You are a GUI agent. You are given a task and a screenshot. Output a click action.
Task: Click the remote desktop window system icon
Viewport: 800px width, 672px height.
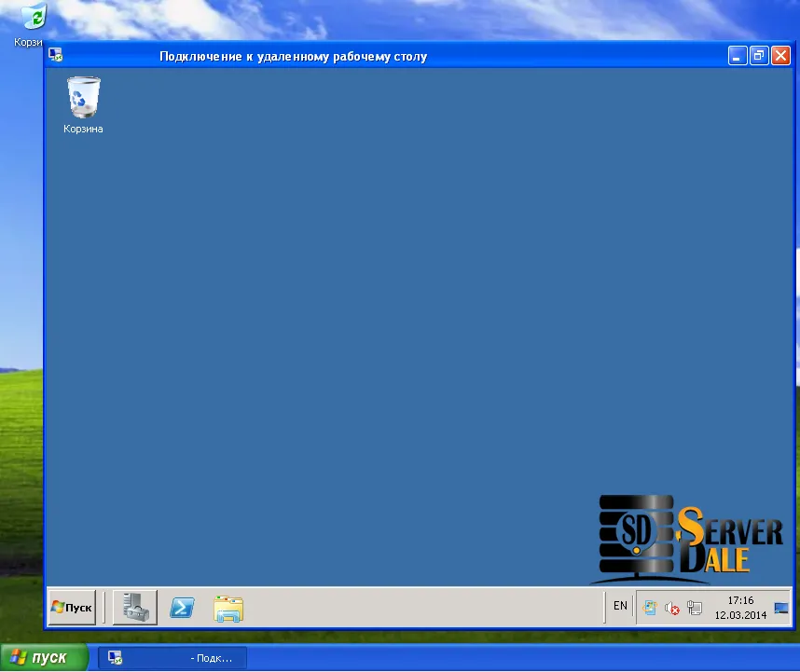coord(56,55)
